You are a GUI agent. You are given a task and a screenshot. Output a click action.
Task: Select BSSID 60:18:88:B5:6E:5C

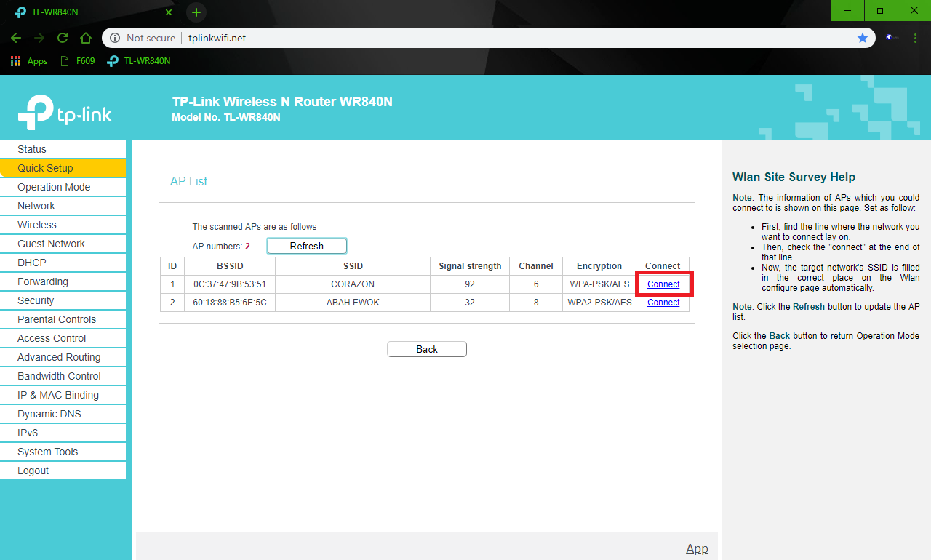230,303
